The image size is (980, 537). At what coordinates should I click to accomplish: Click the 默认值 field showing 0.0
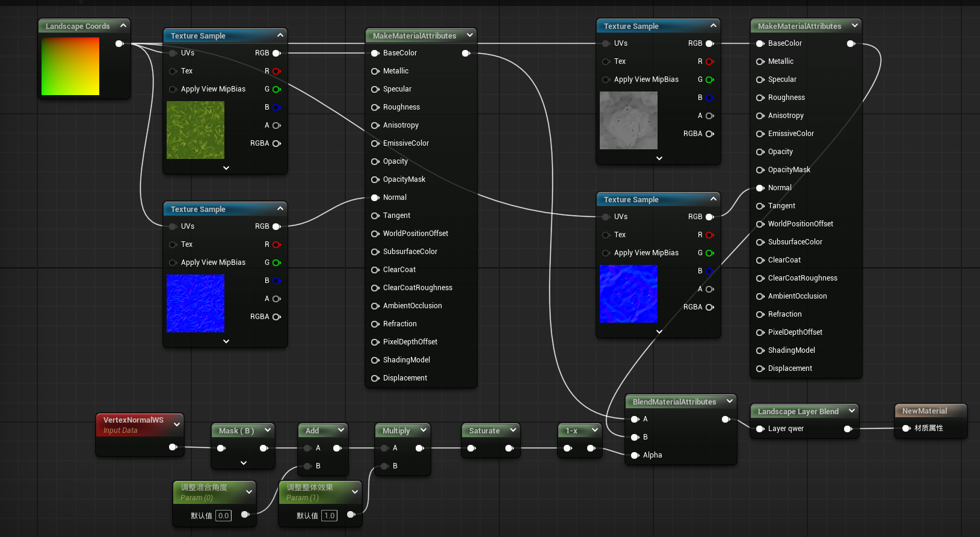pyautogui.click(x=223, y=515)
